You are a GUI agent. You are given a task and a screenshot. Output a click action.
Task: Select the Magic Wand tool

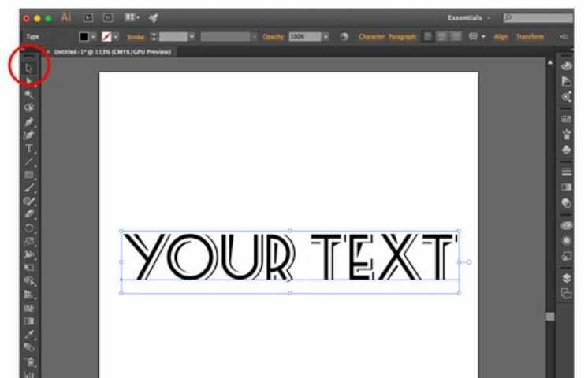[29, 94]
